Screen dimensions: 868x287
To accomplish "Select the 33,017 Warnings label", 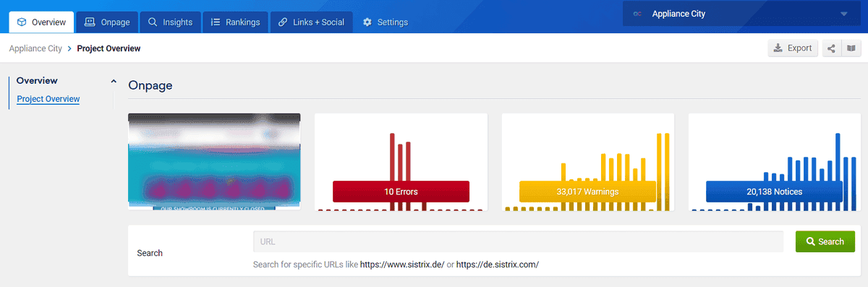I will pos(587,192).
